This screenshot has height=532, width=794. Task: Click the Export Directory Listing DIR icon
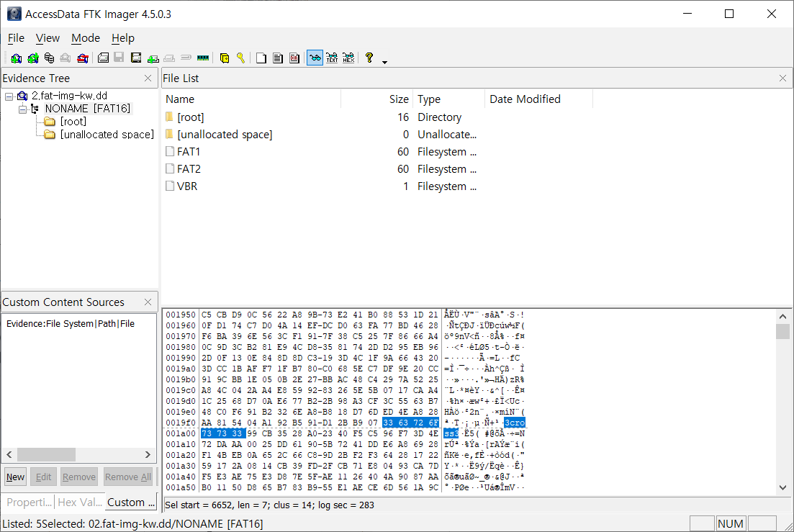click(x=294, y=58)
